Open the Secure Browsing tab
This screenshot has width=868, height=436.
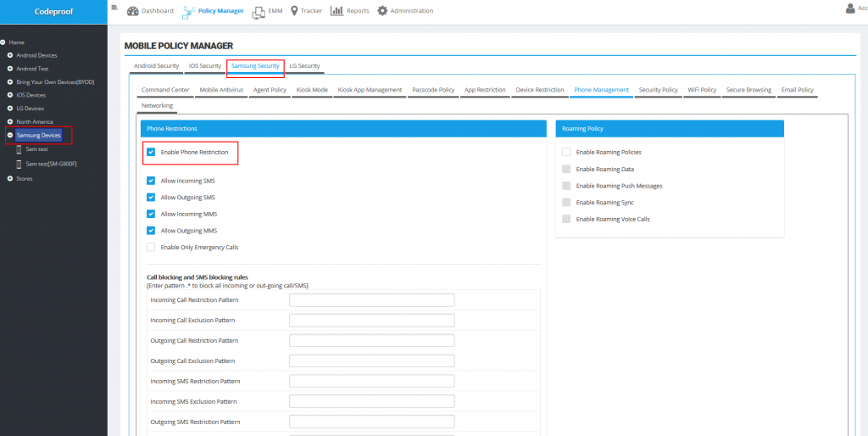[x=748, y=90]
